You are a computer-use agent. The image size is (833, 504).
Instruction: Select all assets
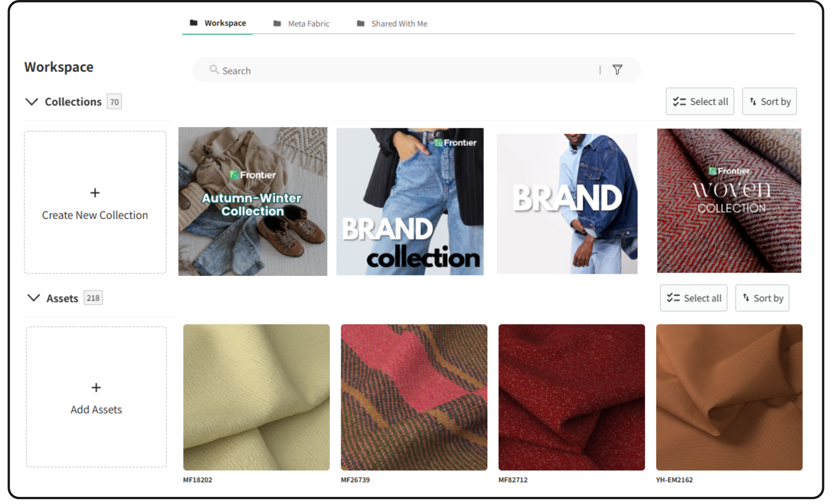[693, 298]
